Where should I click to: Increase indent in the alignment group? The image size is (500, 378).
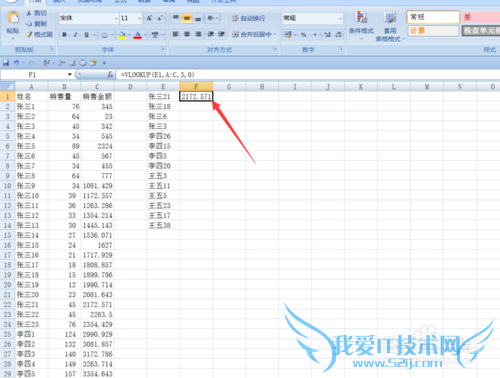(221, 34)
